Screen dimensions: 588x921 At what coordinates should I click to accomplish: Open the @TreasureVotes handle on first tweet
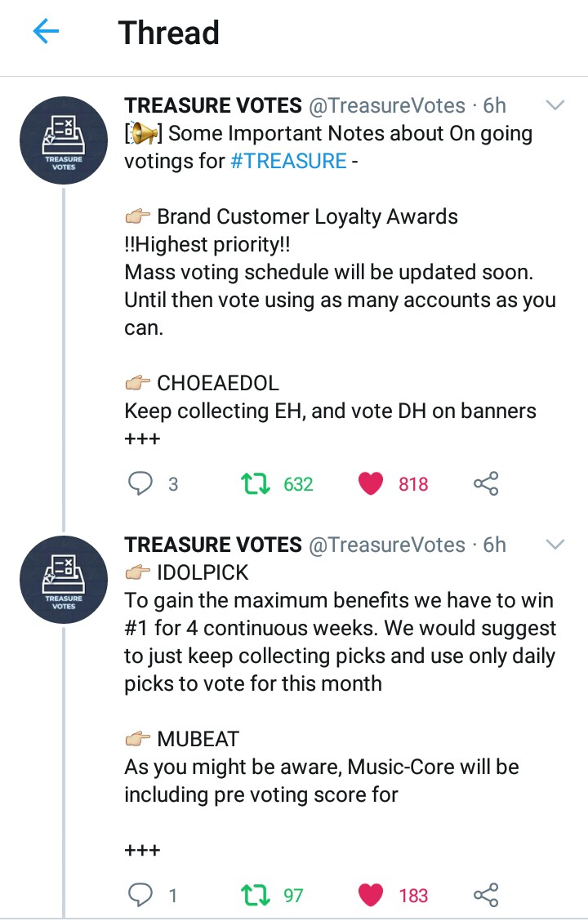(x=387, y=105)
